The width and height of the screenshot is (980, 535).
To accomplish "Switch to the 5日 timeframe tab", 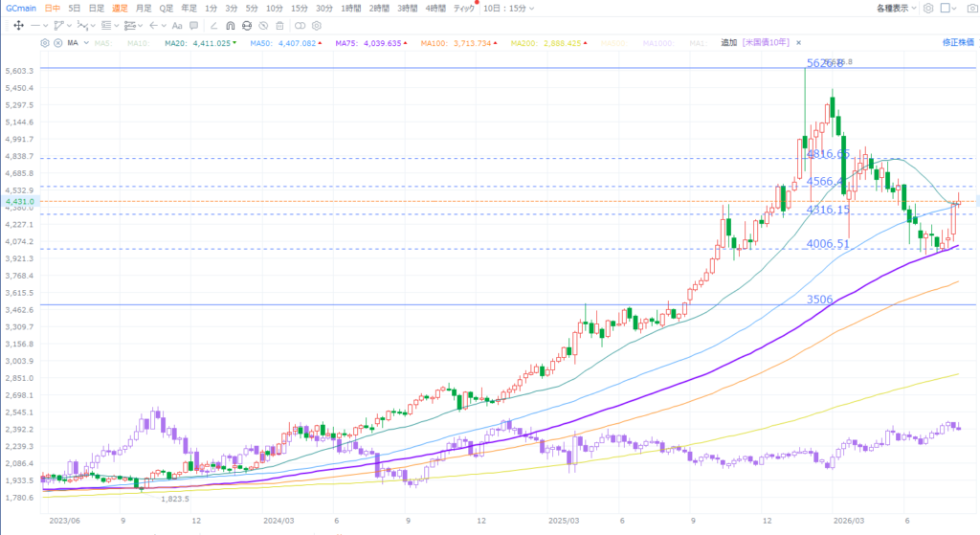I will pyautogui.click(x=75, y=8).
